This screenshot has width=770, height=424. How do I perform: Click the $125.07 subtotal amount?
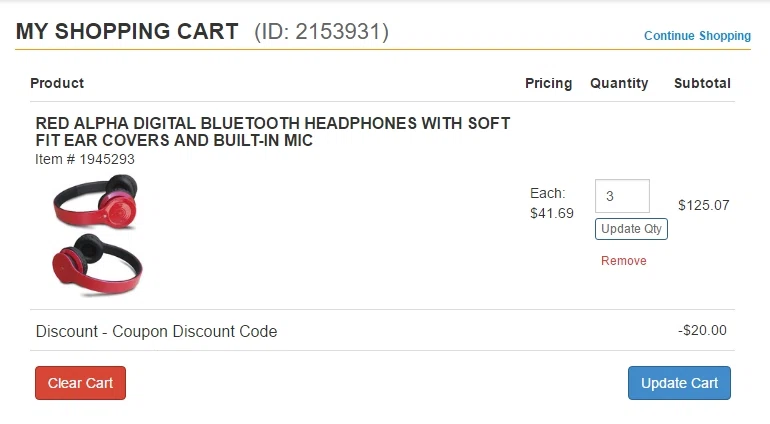pyautogui.click(x=704, y=205)
